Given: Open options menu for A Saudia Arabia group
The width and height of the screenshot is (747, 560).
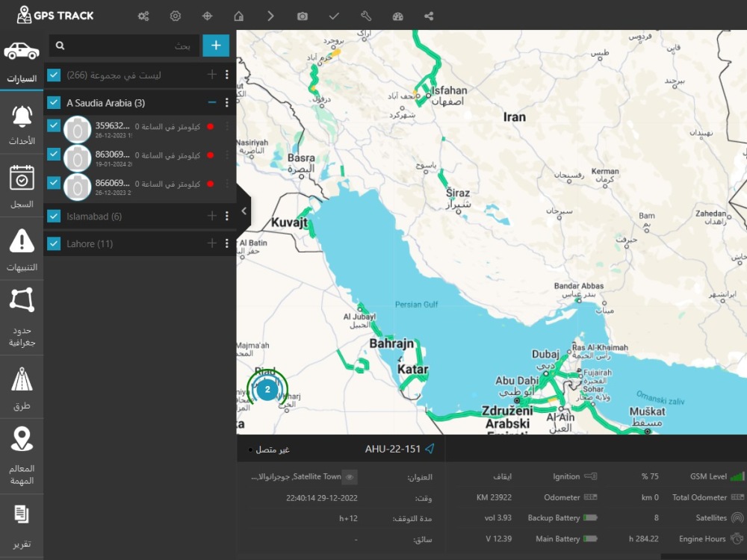Looking at the screenshot, I should [x=227, y=102].
